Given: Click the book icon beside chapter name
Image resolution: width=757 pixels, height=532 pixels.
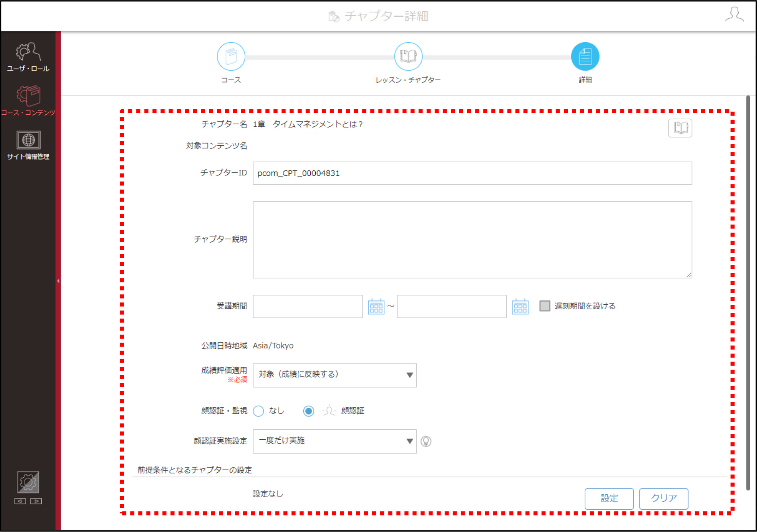Looking at the screenshot, I should [680, 128].
